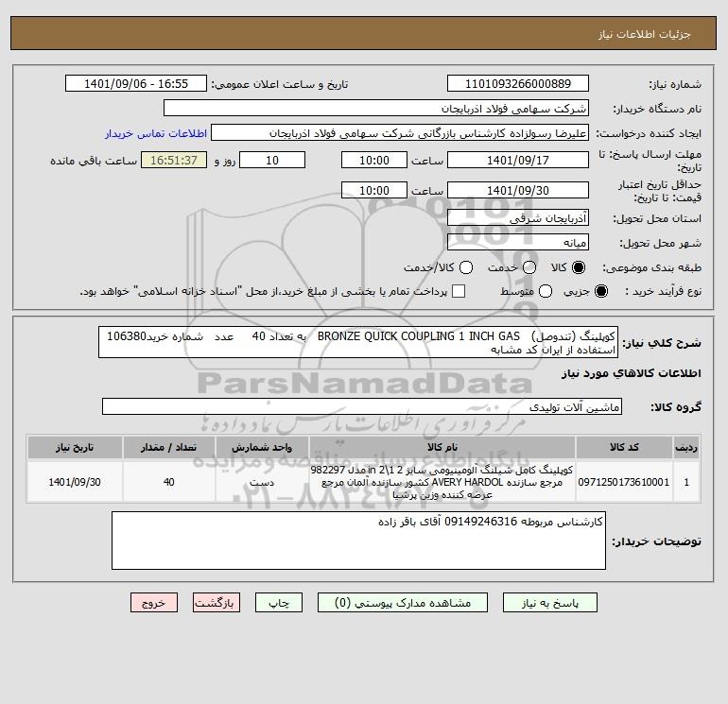The height and width of the screenshot is (704, 728).
Task: Click the واحد شمارش column header
Action: pyautogui.click(x=262, y=447)
